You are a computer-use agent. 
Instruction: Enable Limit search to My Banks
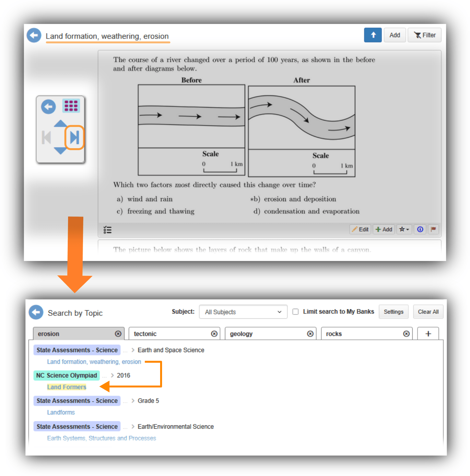(x=295, y=312)
